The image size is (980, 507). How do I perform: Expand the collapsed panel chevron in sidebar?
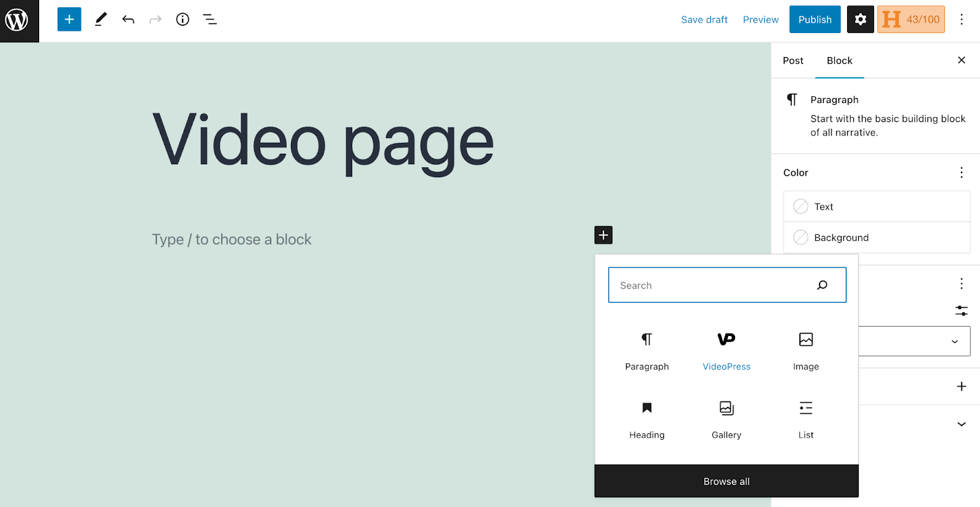[x=962, y=424]
